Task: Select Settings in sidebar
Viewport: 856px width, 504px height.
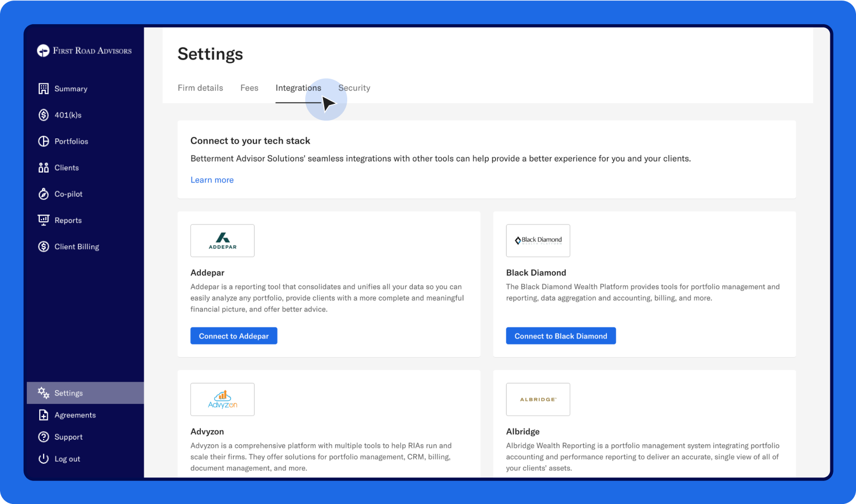Action: (85, 393)
